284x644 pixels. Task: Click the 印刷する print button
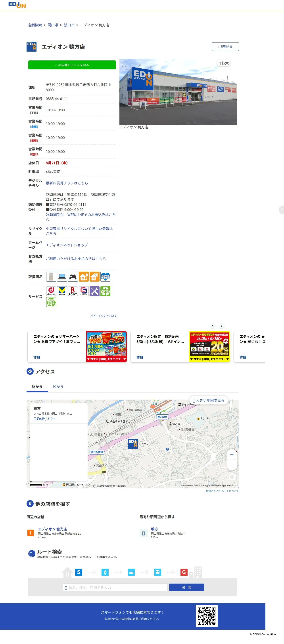coord(225,46)
